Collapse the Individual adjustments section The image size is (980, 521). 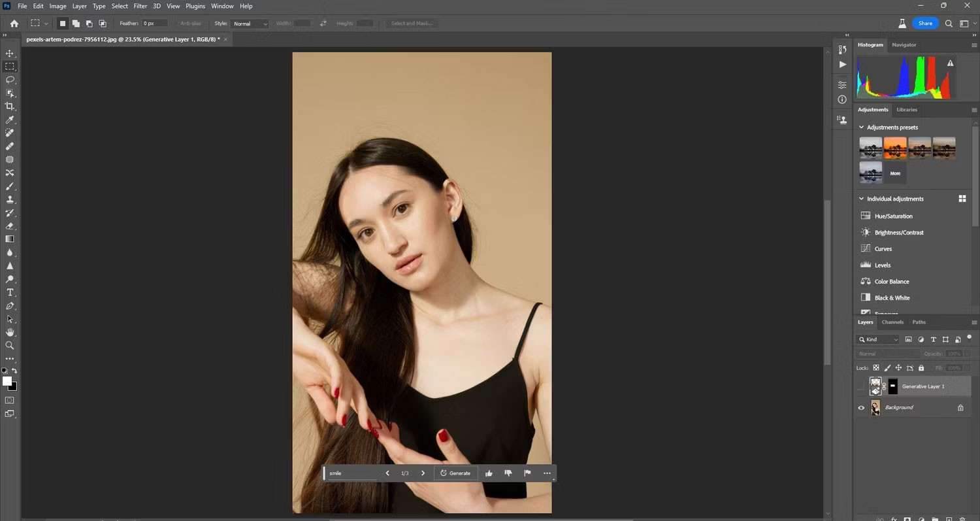pyautogui.click(x=861, y=199)
